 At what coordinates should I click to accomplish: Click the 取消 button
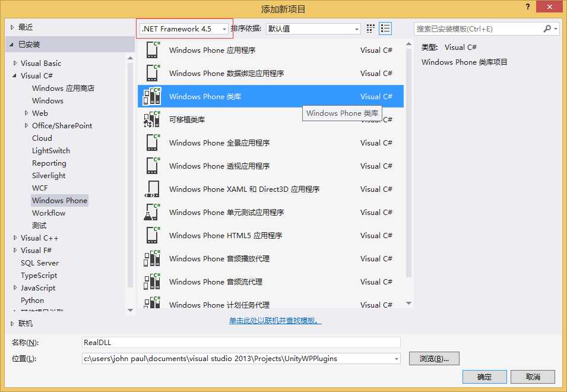pyautogui.click(x=533, y=377)
